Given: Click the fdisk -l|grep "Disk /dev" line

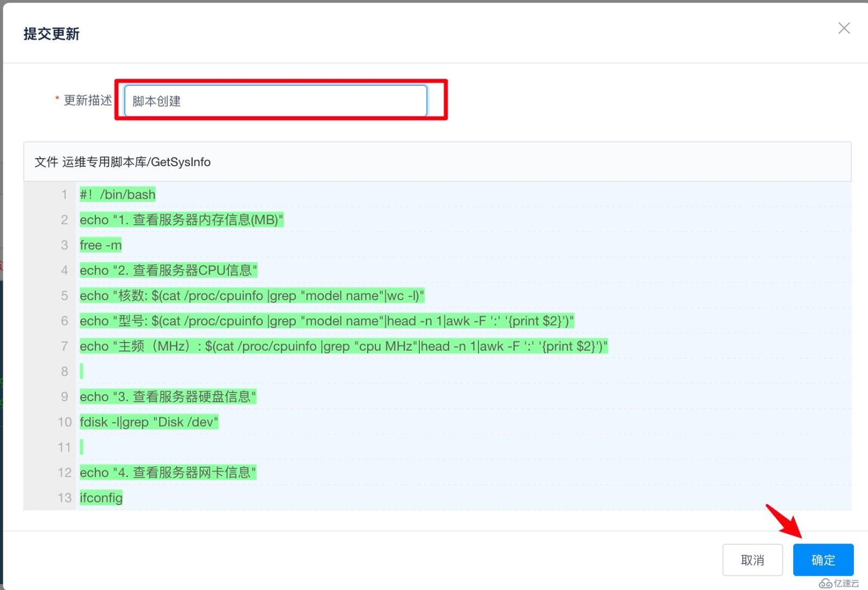Looking at the screenshot, I should (149, 422).
